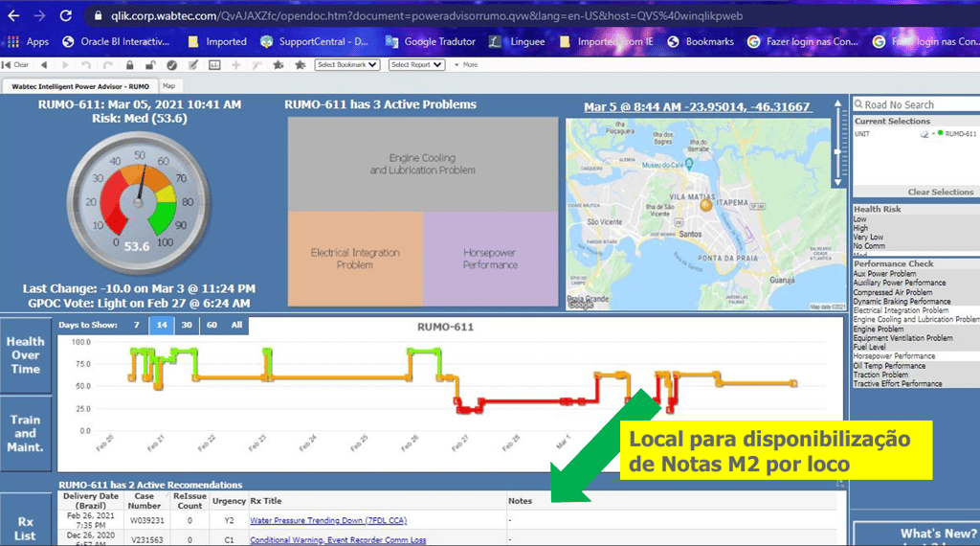
Task: Open Conditional Warning Event Recorder Comm Loss link
Action: (x=338, y=539)
